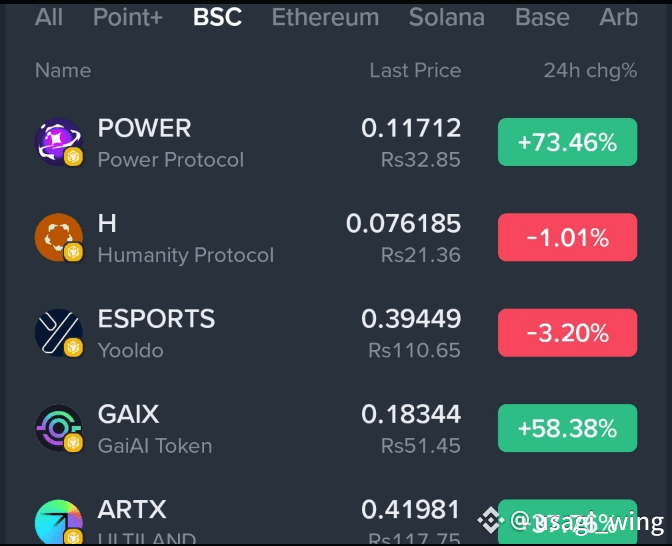Tap the BSC chain badge on POWER icon
This screenshot has height=546, width=672.
click(x=73, y=157)
